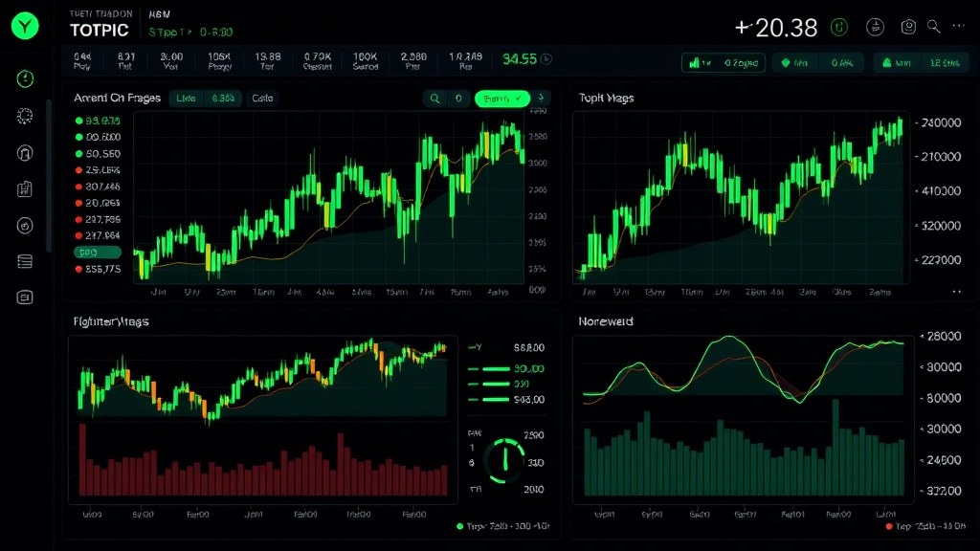Click the '13.88' stat in stats bar
This screenshot has width=980, height=551.
tap(268, 60)
